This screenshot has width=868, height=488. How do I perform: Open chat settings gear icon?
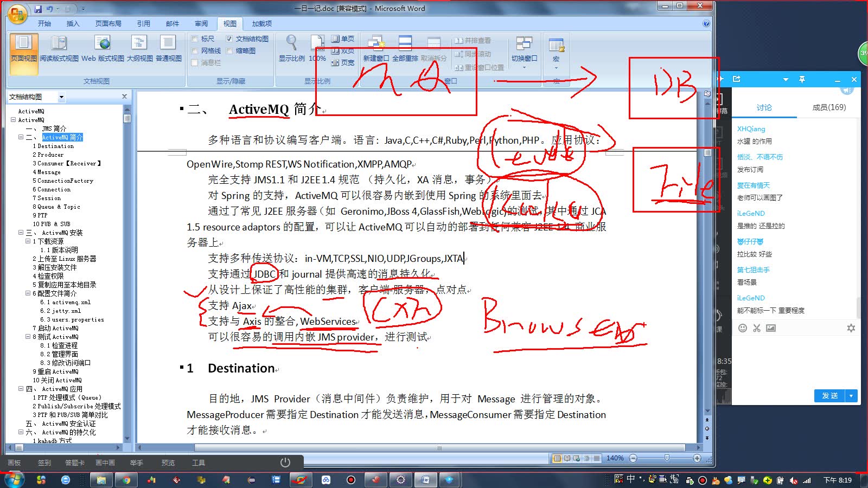coord(851,328)
